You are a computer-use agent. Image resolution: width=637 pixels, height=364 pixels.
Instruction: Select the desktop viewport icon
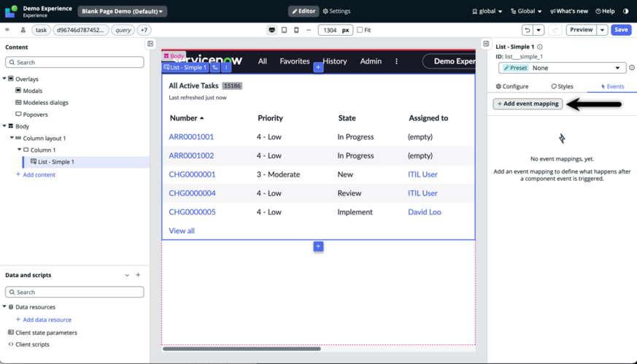point(271,30)
